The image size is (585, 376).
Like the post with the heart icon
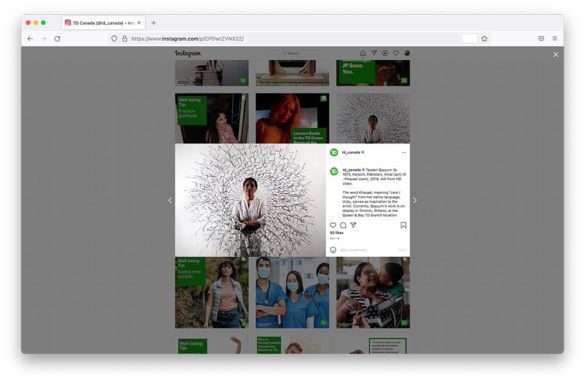pyautogui.click(x=333, y=225)
